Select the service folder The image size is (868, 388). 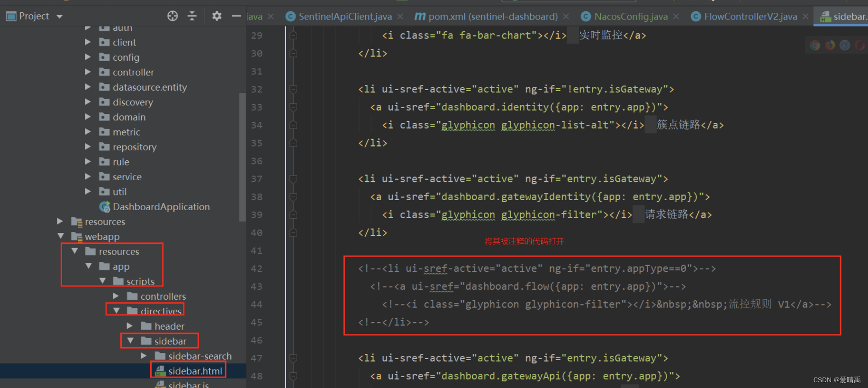pos(127,177)
